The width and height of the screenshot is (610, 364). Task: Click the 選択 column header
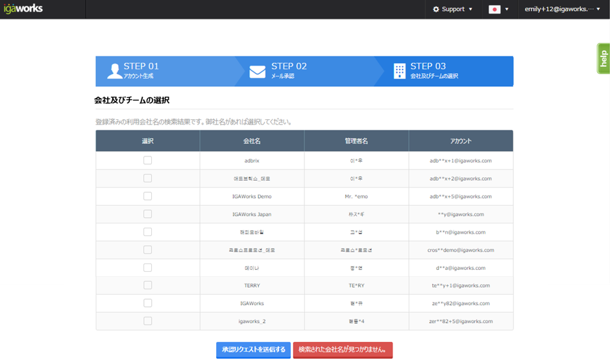(x=148, y=141)
